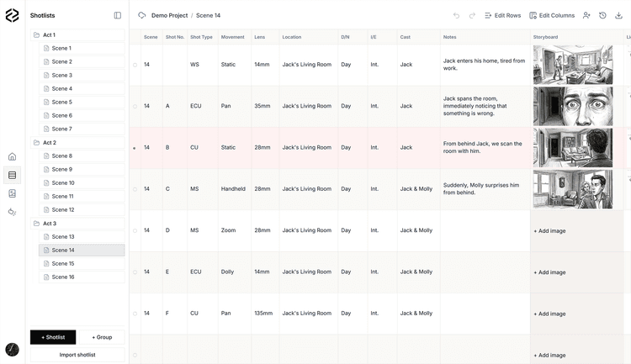Select the row circle for shot B
Screen dimensions: 631x364
[135, 148]
